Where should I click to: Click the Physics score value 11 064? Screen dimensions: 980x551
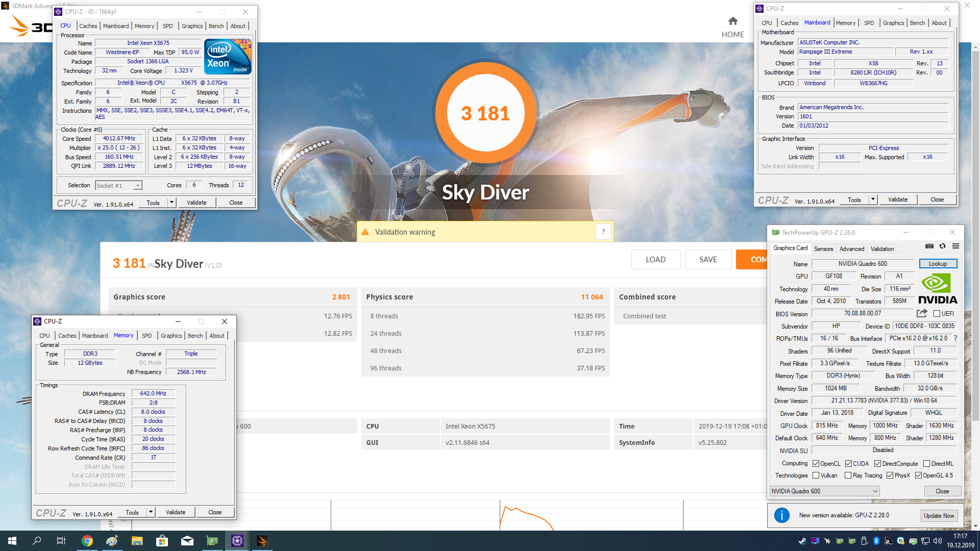pyautogui.click(x=592, y=297)
